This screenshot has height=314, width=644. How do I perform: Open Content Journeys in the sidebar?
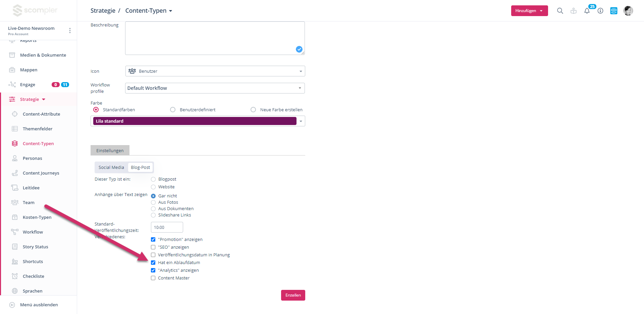click(x=41, y=173)
